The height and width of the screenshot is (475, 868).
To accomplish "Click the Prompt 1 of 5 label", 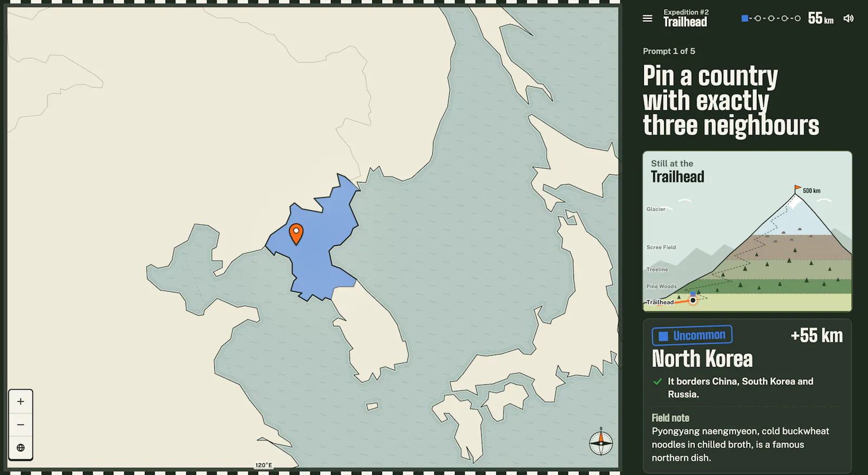I will (669, 51).
